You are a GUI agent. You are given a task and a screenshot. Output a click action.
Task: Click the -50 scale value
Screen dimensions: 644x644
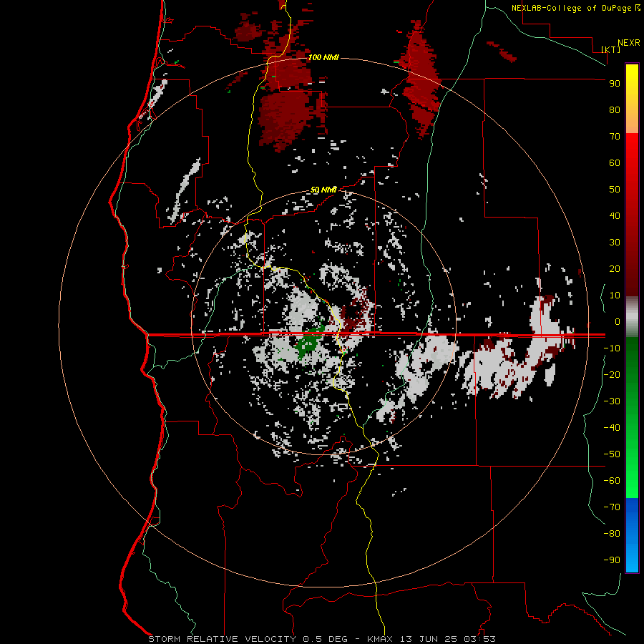tap(612, 454)
